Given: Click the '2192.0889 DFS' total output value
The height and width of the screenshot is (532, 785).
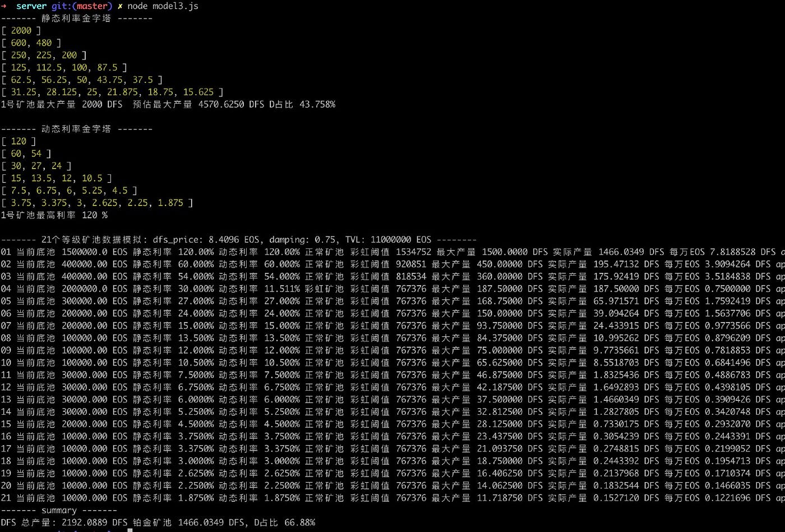Looking at the screenshot, I should (x=95, y=523).
